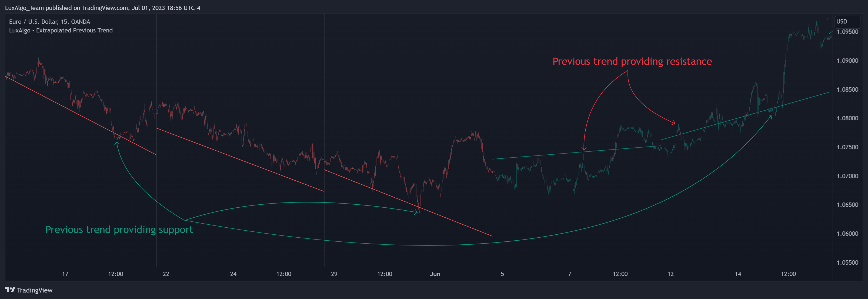Click the 24 date label on time axis
This screenshot has height=299, width=868.
click(x=233, y=274)
